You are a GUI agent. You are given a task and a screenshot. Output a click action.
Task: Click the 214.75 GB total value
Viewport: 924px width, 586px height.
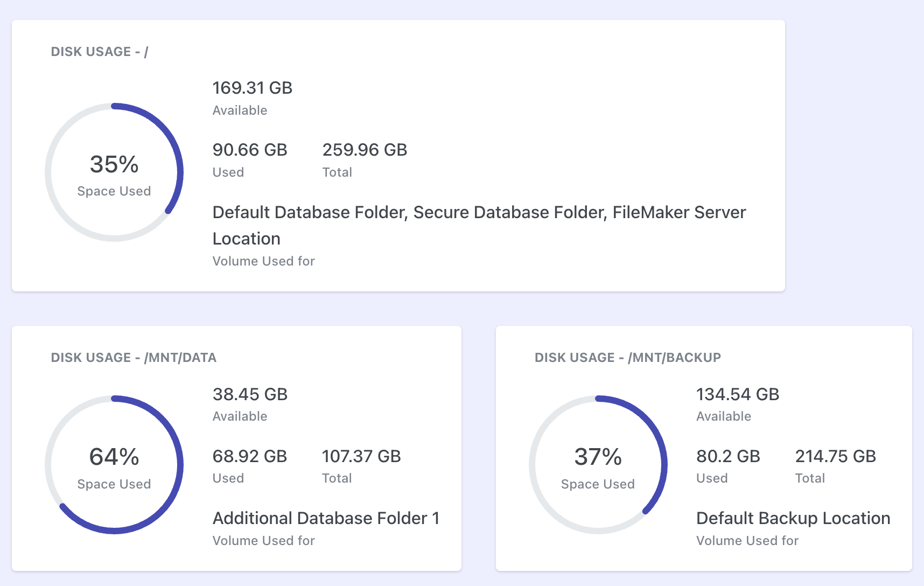tap(835, 456)
